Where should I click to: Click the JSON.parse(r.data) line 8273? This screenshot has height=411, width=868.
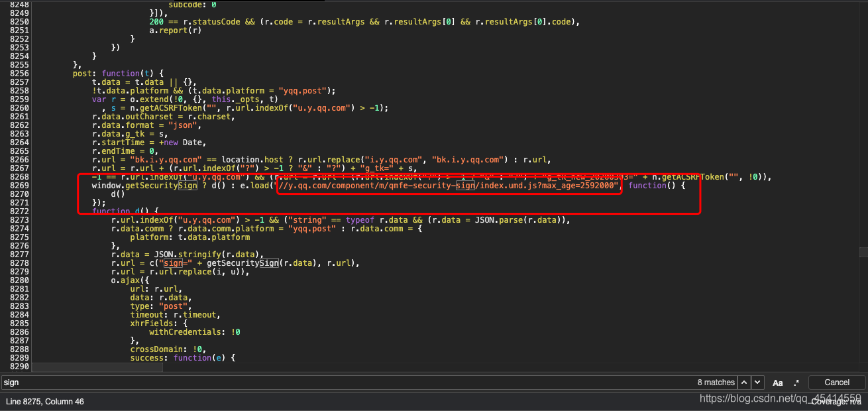(x=341, y=220)
